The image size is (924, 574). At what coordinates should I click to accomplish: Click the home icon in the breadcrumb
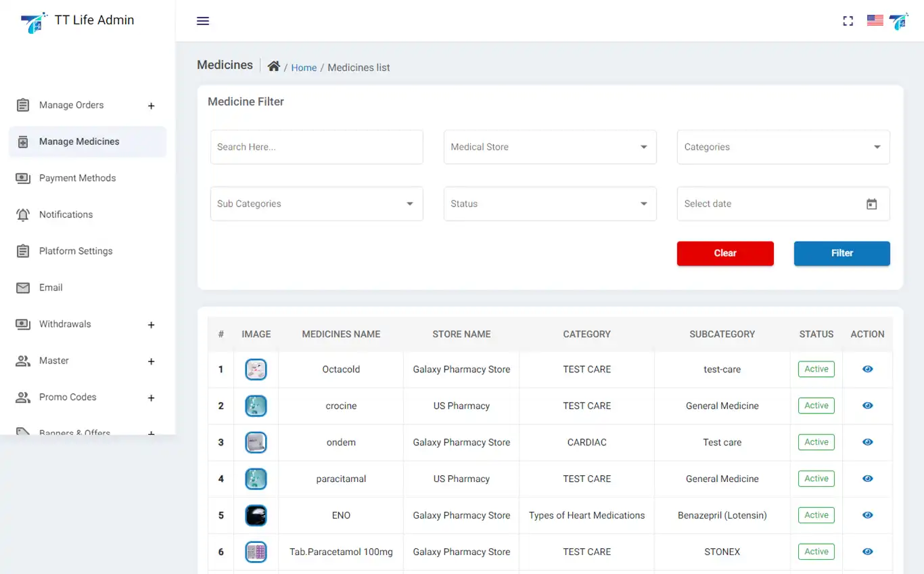coord(273,66)
